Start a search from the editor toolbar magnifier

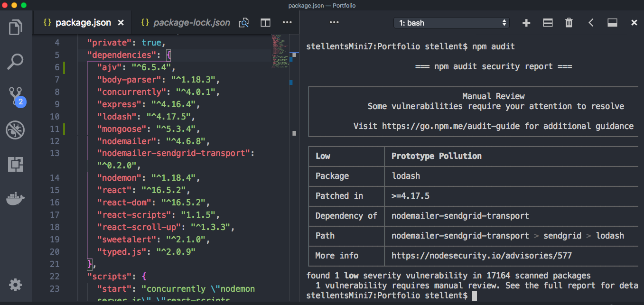[x=243, y=22]
